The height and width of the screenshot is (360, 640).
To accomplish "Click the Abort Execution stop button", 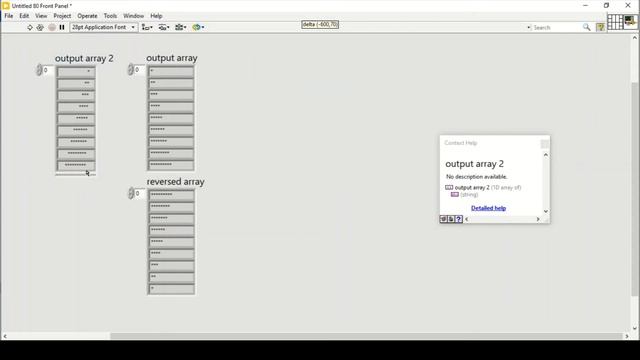I will click(52, 27).
